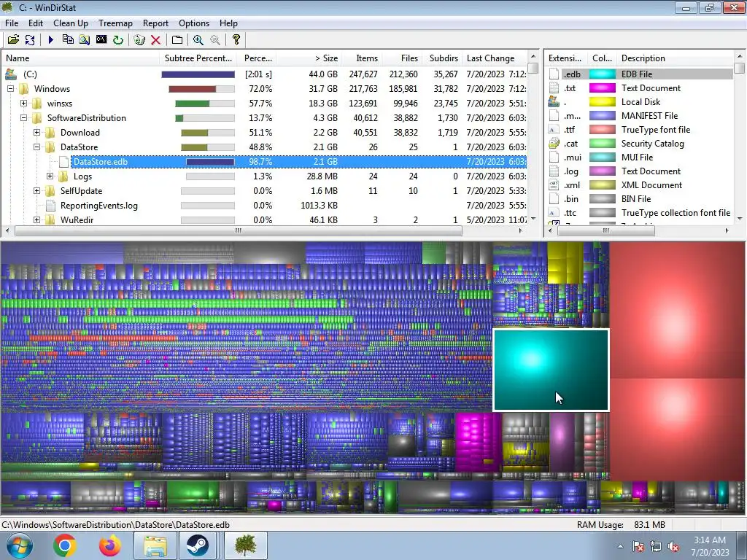Collapse the DataStore folder node
This screenshot has width=747, height=560.
click(x=36, y=147)
